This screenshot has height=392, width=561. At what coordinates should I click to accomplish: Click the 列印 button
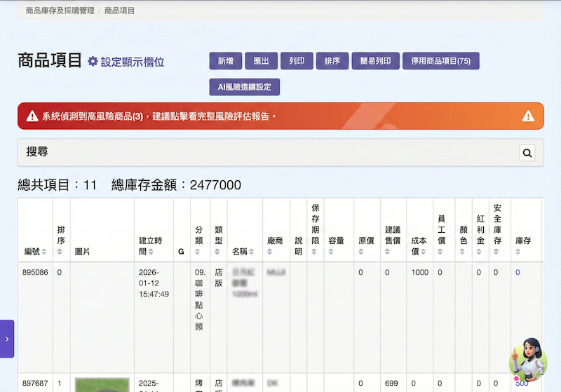click(x=297, y=61)
